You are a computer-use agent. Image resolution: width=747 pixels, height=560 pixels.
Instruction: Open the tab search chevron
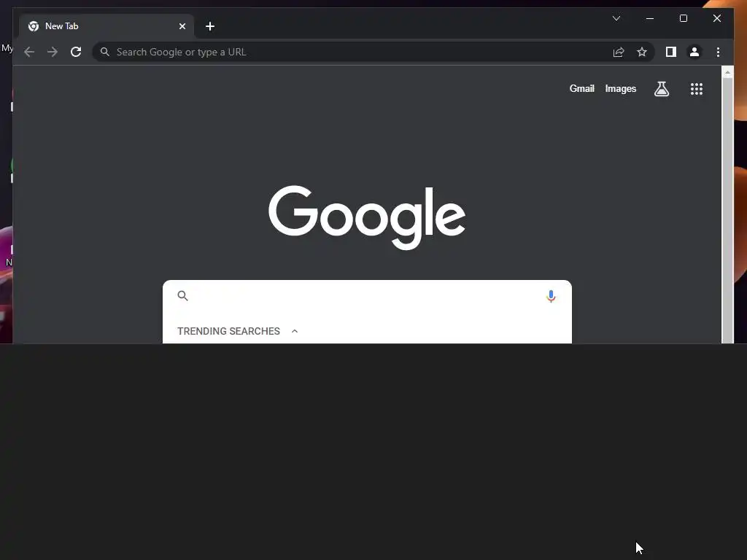tap(616, 18)
